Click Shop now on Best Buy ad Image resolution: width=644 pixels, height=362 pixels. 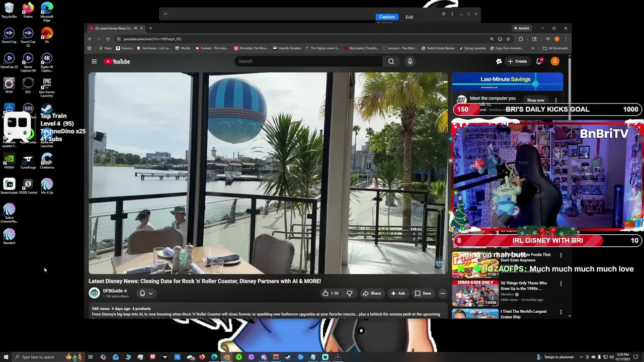coord(535,100)
